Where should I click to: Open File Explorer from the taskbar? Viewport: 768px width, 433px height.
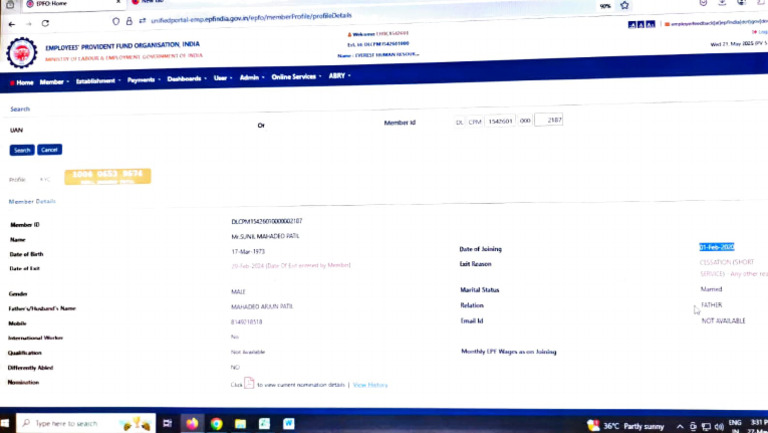click(240, 424)
